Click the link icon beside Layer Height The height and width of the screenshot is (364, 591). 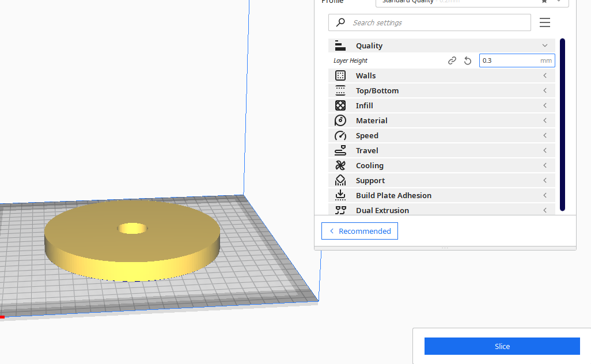(452, 60)
